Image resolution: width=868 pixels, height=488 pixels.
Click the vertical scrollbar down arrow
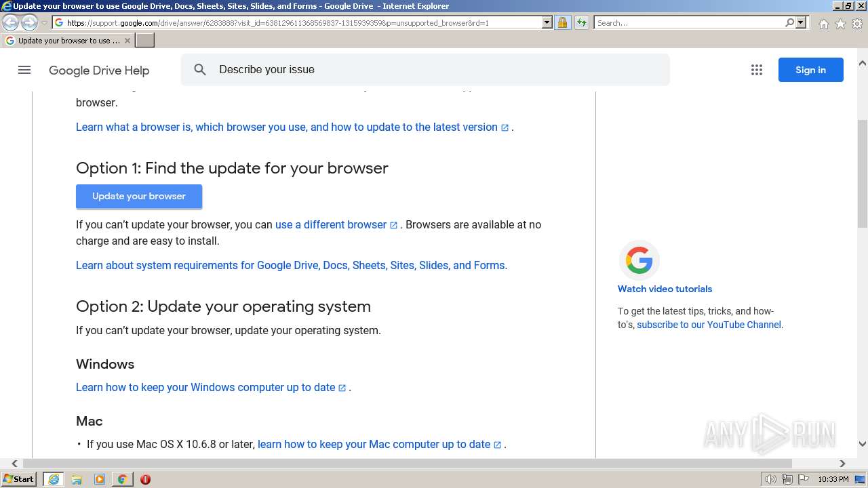[x=862, y=445]
